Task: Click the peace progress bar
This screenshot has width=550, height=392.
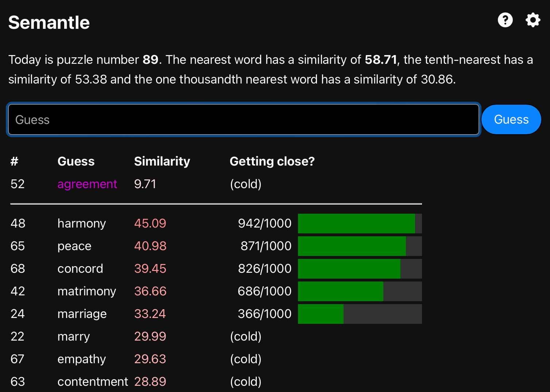Action: click(360, 246)
